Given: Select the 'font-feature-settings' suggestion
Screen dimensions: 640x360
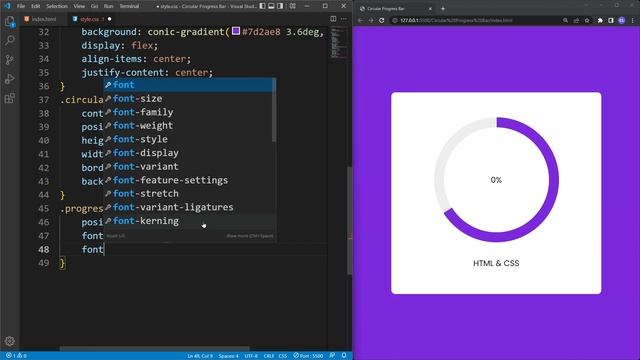Looking at the screenshot, I should coord(189,180).
